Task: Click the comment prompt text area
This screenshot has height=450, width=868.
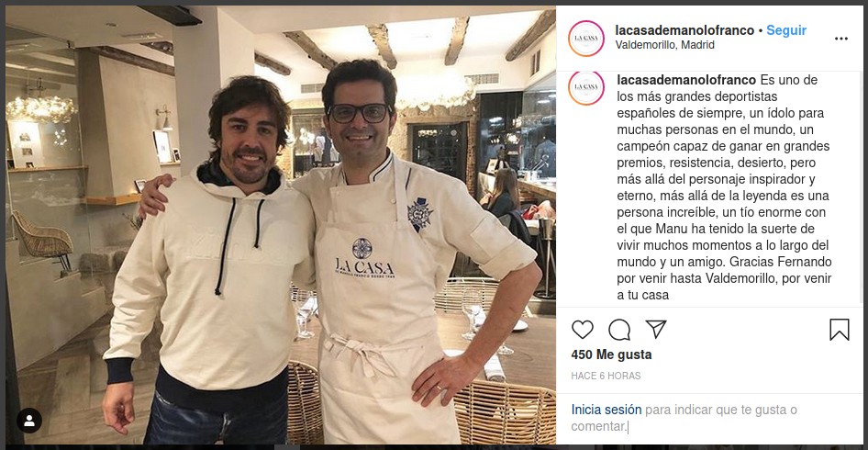Action: coord(684,419)
